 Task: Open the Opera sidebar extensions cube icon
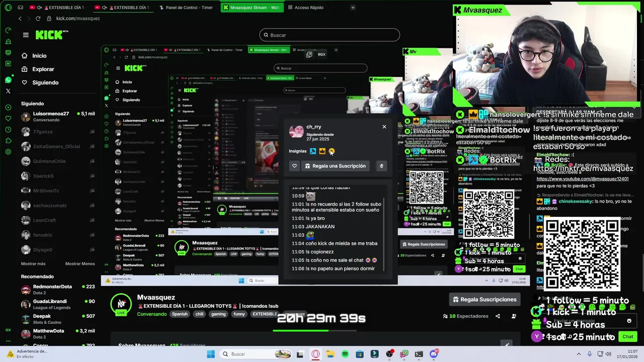pyautogui.click(x=8, y=140)
